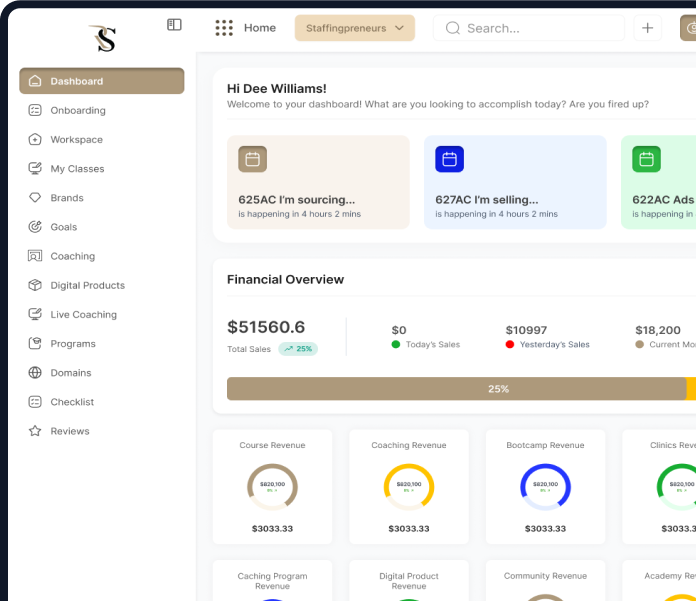Click the Coaching Revenue donut chart
The height and width of the screenshot is (601, 696).
point(409,487)
